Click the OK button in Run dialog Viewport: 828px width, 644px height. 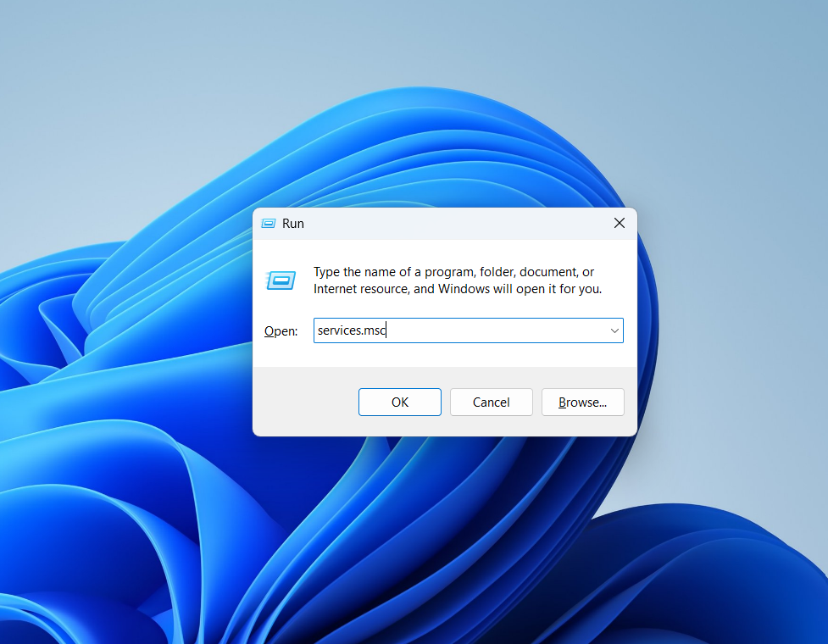[400, 402]
